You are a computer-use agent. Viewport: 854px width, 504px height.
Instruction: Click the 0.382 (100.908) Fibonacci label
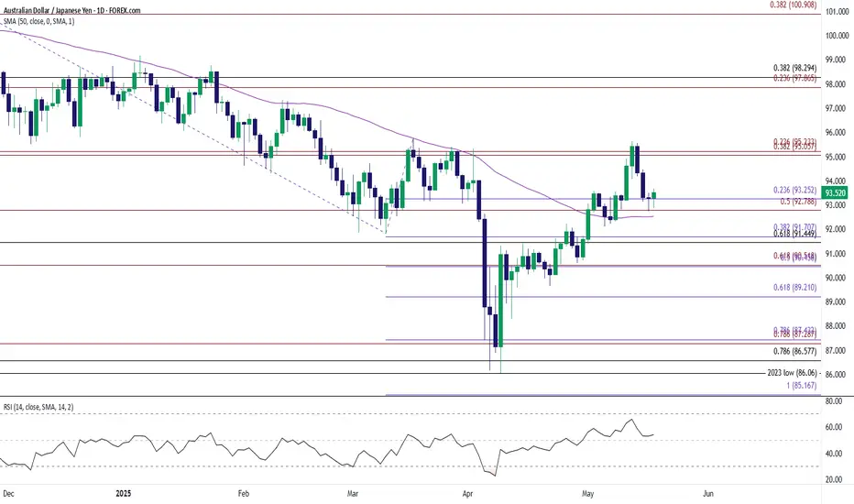tap(793, 5)
